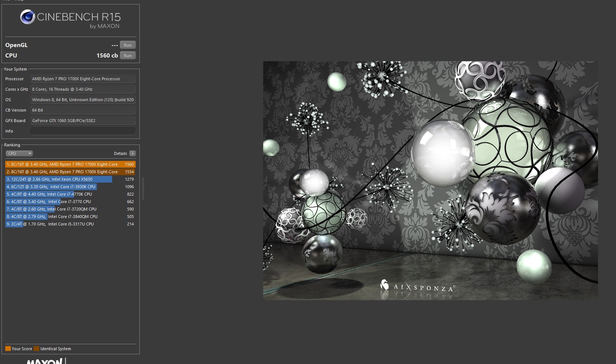Click the AIXSPONZA logo in render
Image resolution: width=616 pixels, height=364 pixels.
417,286
